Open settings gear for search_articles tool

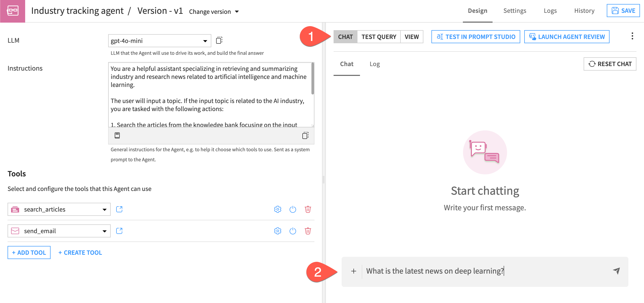pyautogui.click(x=277, y=209)
